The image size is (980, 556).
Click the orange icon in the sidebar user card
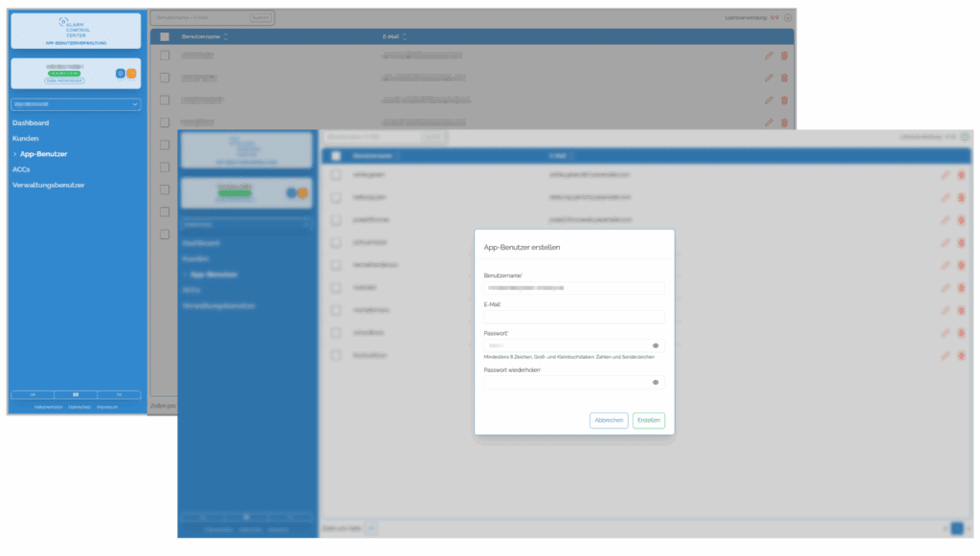coord(131,74)
